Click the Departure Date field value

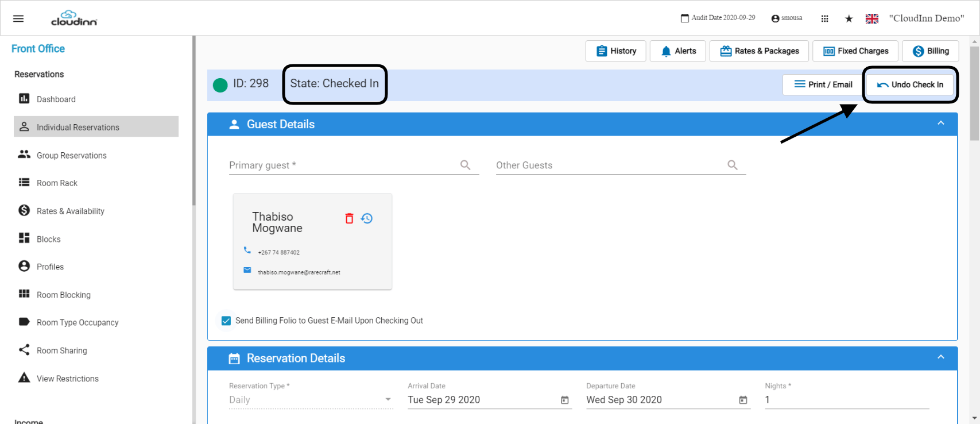tap(624, 400)
